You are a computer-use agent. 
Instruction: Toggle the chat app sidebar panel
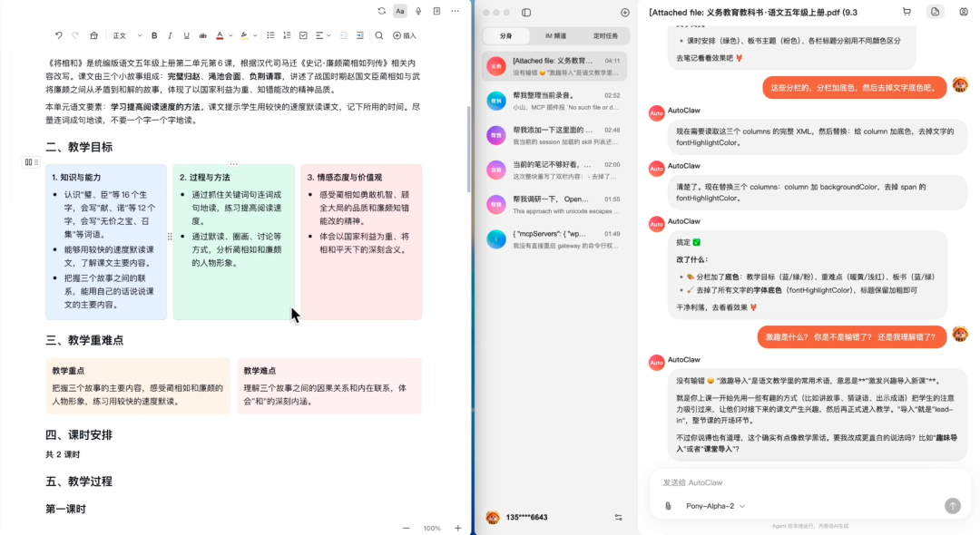point(526,12)
